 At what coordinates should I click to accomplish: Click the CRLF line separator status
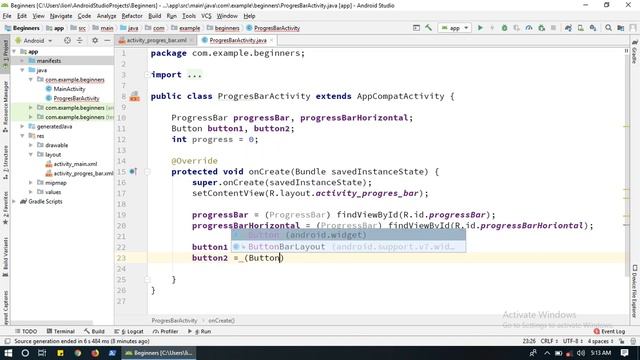[x=549, y=341]
